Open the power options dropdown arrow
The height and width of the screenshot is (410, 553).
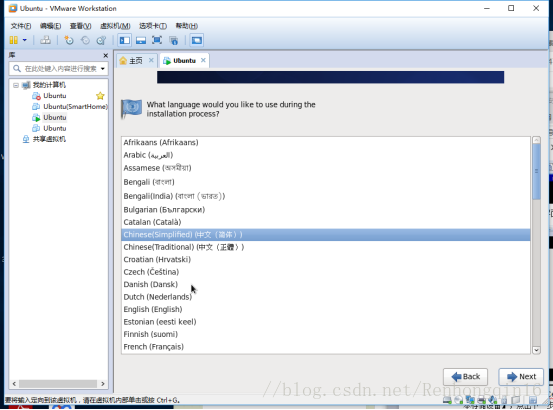coord(25,40)
